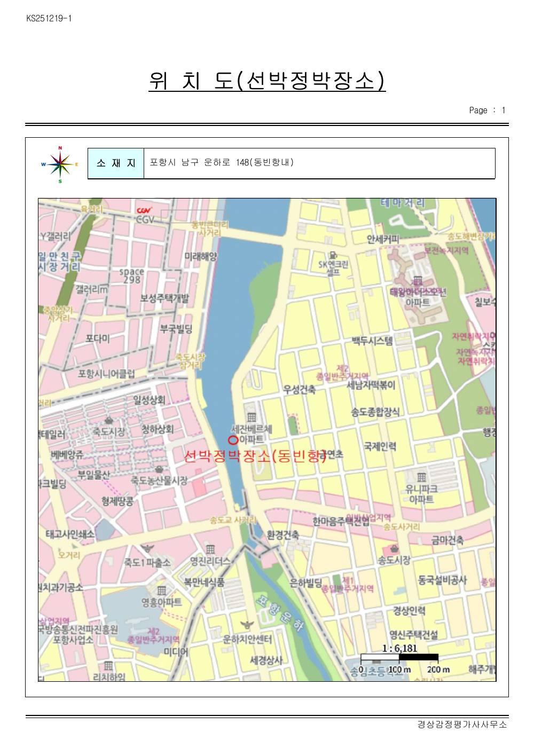Click the 백두시스템 map label
Image resolution: width=534 pixels, height=756 pixels.
click(x=373, y=340)
